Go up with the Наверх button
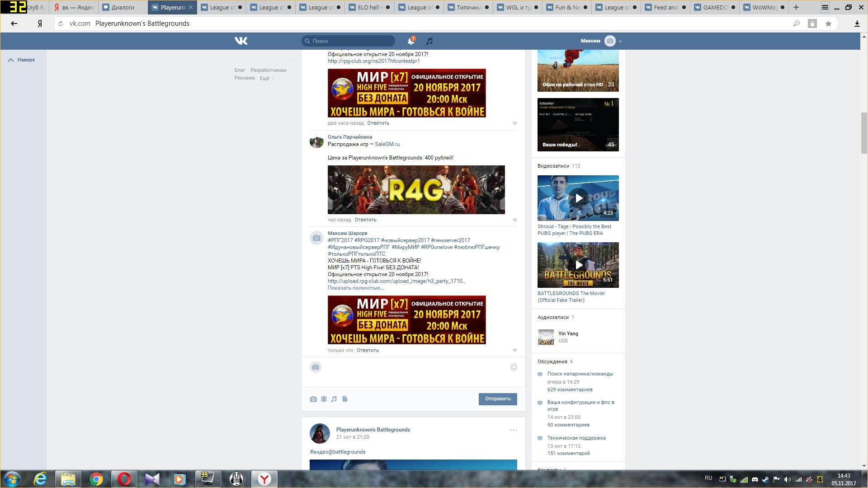This screenshot has height=488, width=868. (x=22, y=60)
